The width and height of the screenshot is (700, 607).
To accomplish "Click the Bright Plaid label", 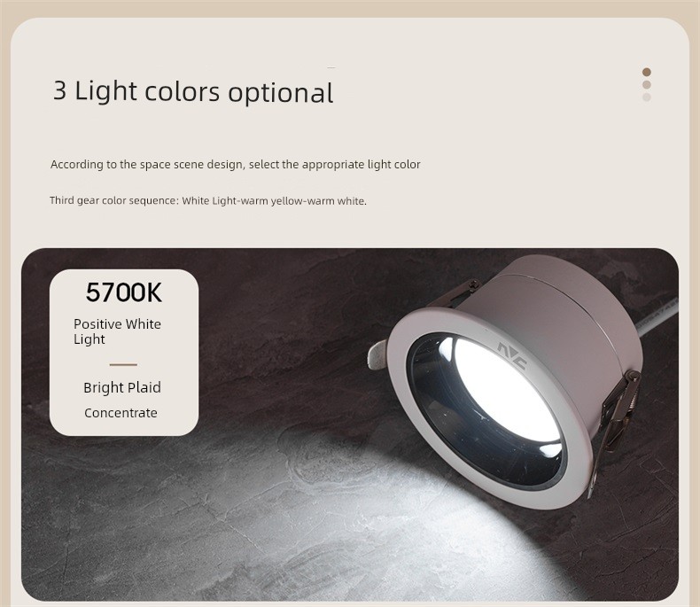I will tap(122, 387).
